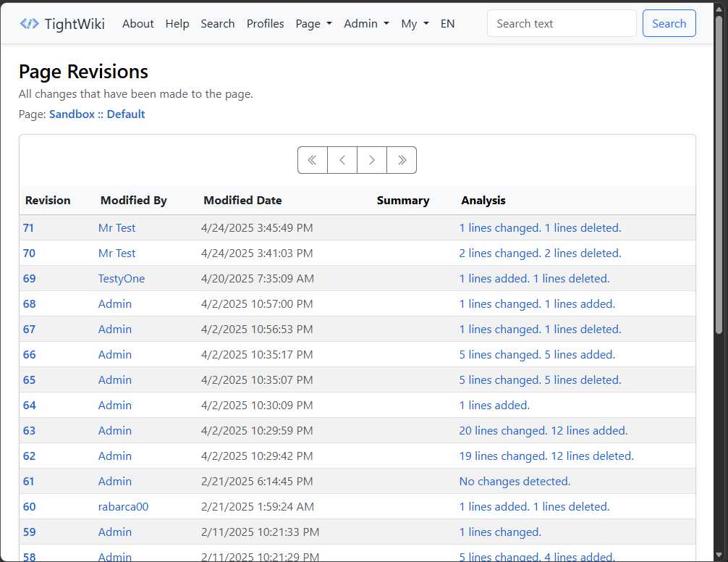The image size is (728, 562).
Task: Click the Revision column header
Action: [x=48, y=201]
